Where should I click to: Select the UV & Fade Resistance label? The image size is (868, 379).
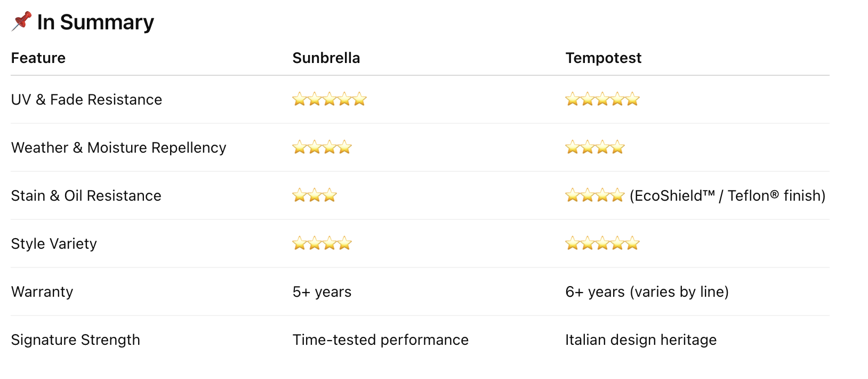(86, 99)
